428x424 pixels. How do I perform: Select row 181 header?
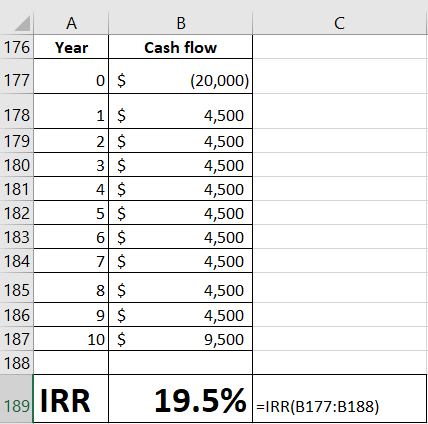pyautogui.click(x=17, y=189)
